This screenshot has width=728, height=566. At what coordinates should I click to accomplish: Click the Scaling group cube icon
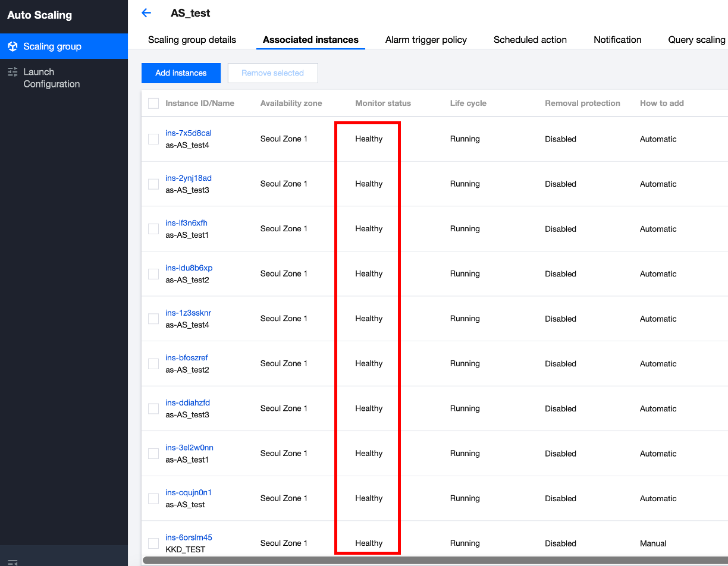[x=12, y=46]
